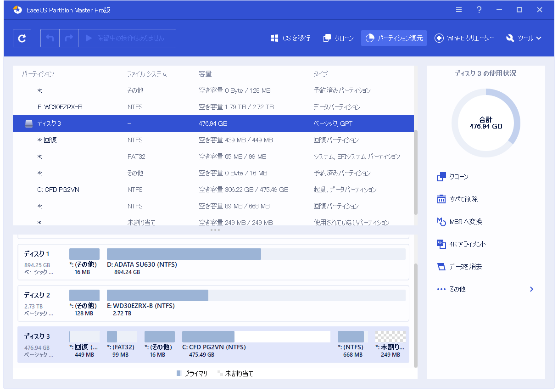
Task: Click MBRへ変換 in side panel
Action: coord(459,222)
